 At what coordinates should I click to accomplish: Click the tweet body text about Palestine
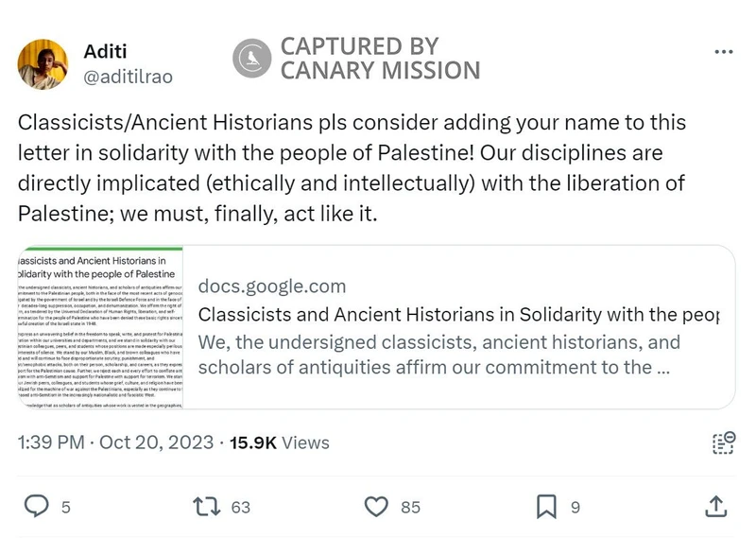[x=352, y=168]
